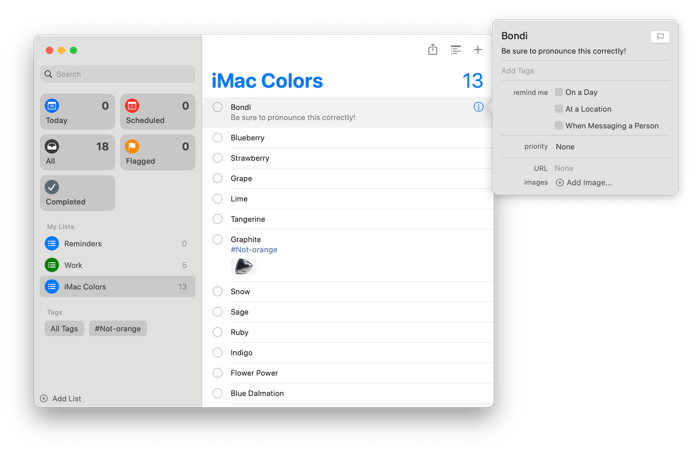Filter by All Tags

[x=64, y=329]
